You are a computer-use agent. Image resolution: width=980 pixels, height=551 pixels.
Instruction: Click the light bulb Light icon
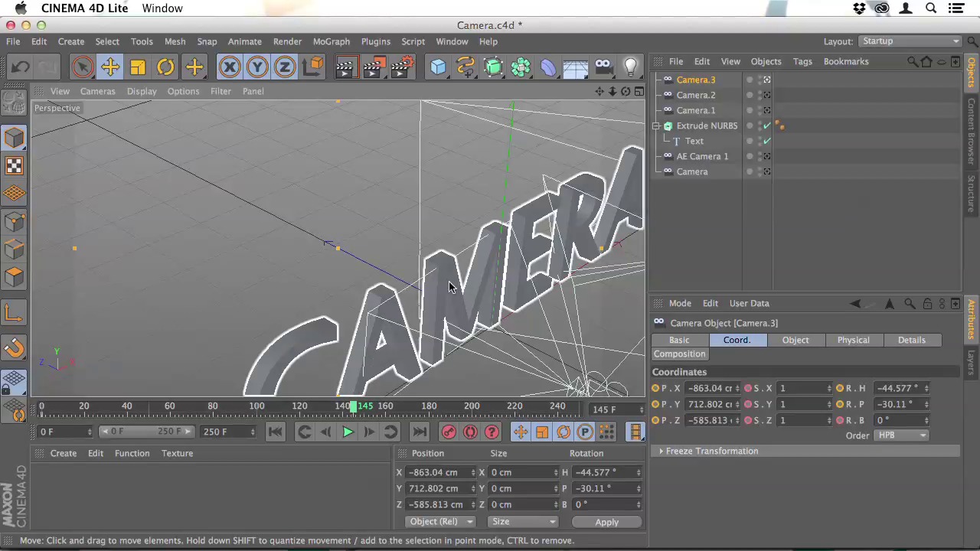[630, 67]
